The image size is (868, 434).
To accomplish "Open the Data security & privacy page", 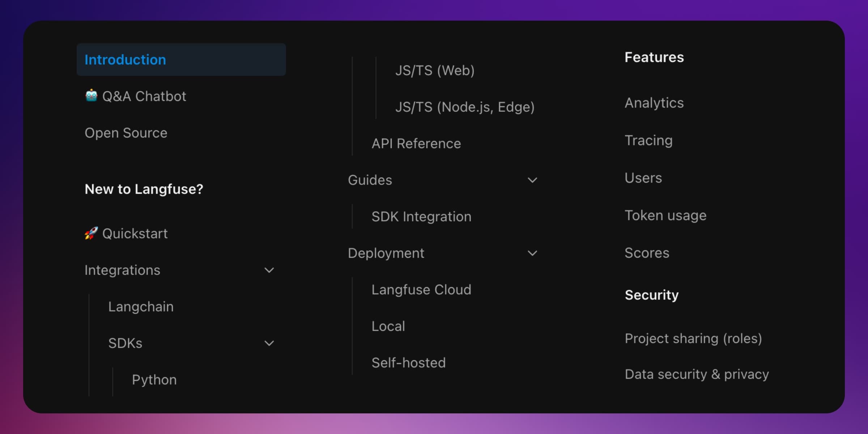I will pos(697,374).
